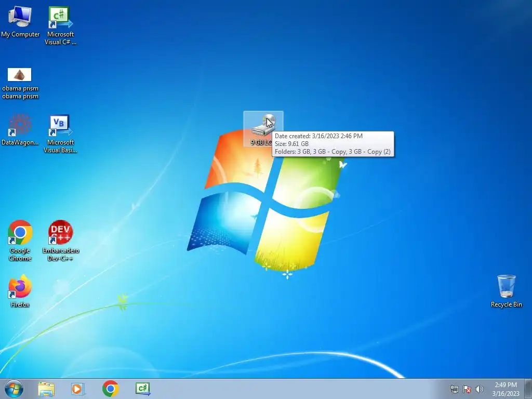Click the Show Desktop strip

tap(528, 389)
